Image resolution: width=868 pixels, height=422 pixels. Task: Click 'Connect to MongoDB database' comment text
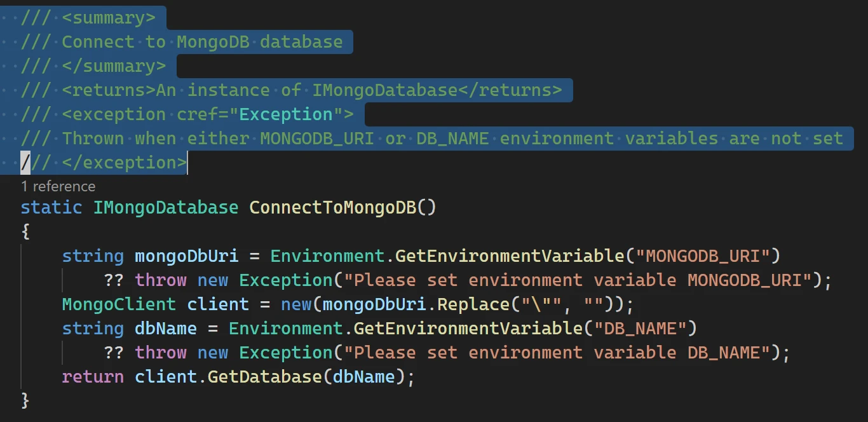[202, 42]
